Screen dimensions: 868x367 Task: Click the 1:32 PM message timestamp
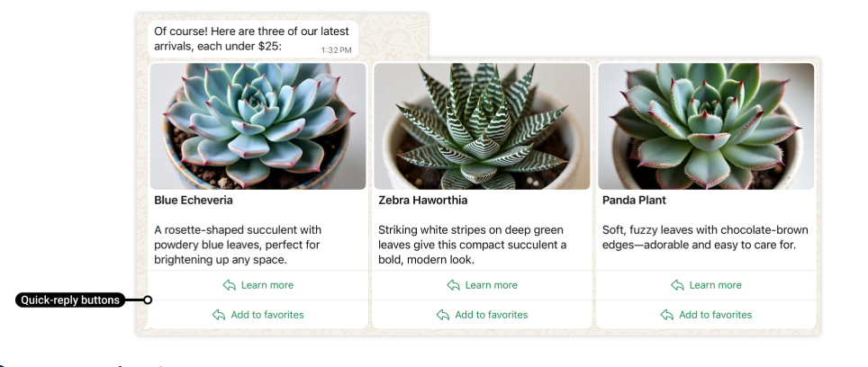point(336,49)
